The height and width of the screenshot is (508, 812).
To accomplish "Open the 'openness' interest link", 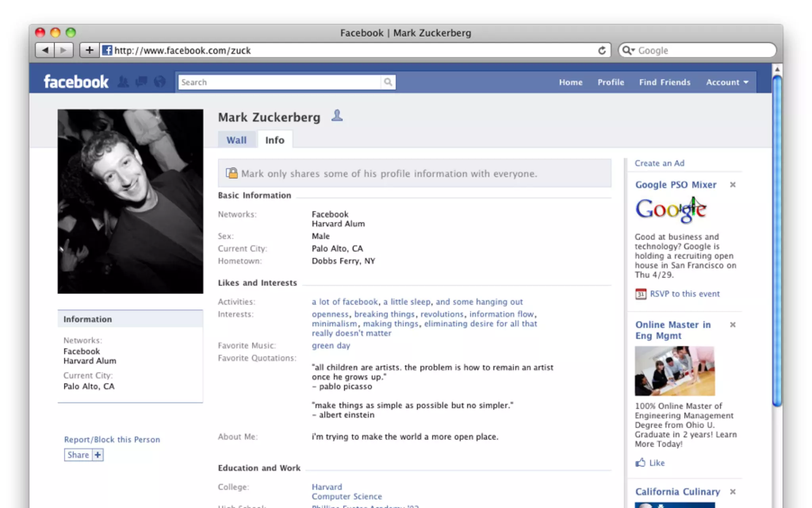I will pos(330,314).
